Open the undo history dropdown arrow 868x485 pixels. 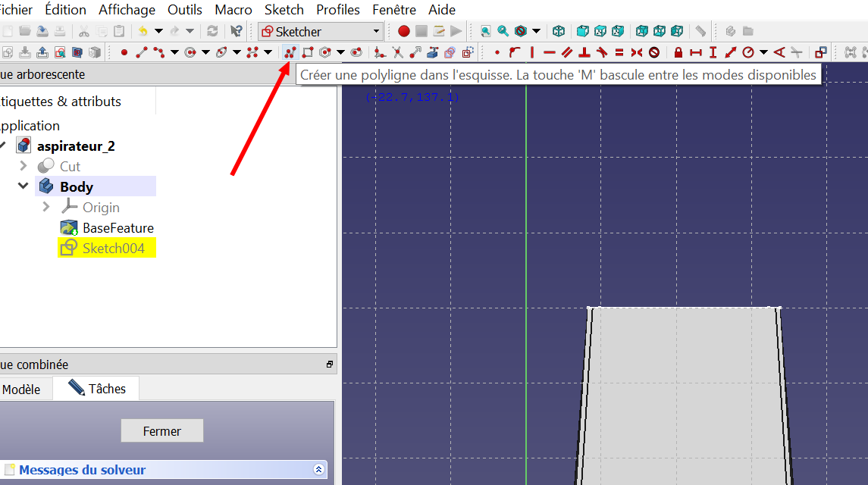159,31
